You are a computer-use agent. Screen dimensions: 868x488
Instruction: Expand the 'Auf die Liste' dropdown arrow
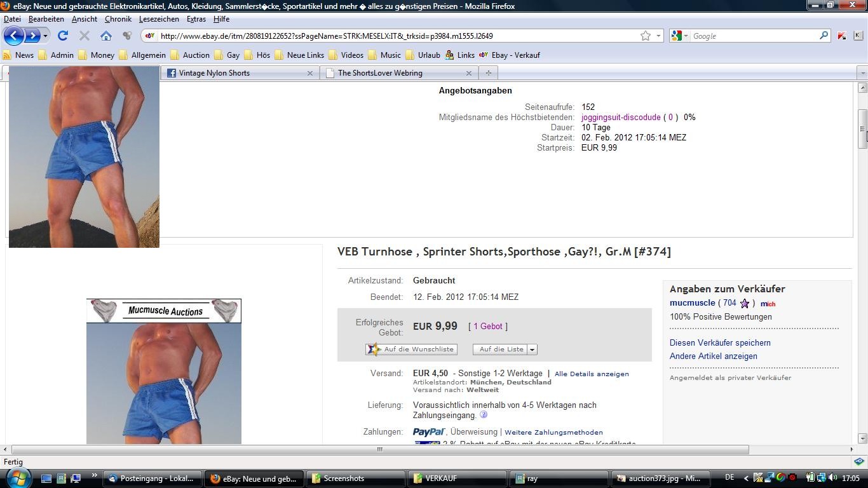(x=532, y=349)
